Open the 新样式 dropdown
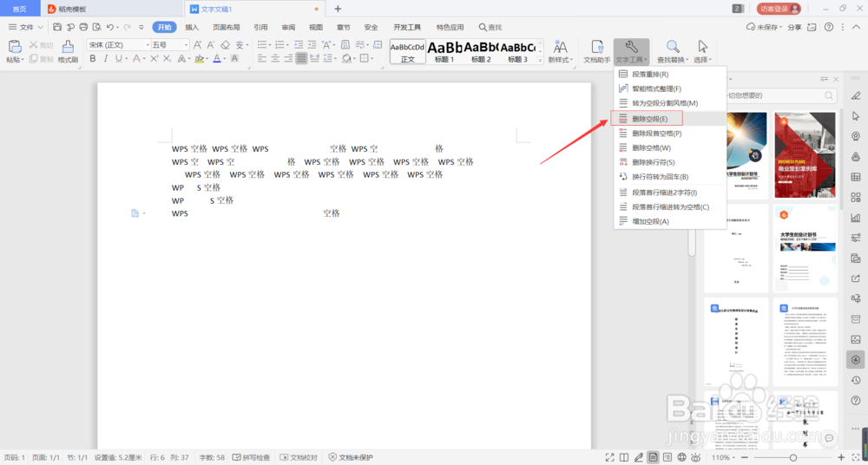 pos(561,52)
